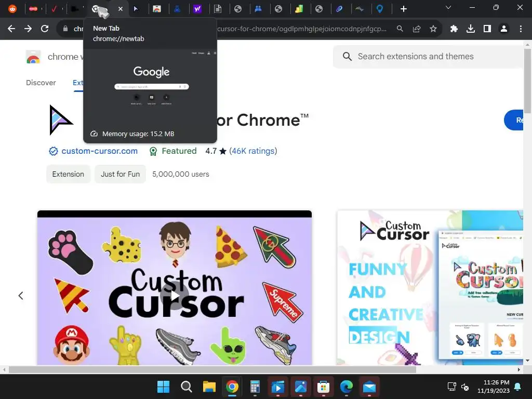
Task: Open the Windows Start menu
Action: 163,387
